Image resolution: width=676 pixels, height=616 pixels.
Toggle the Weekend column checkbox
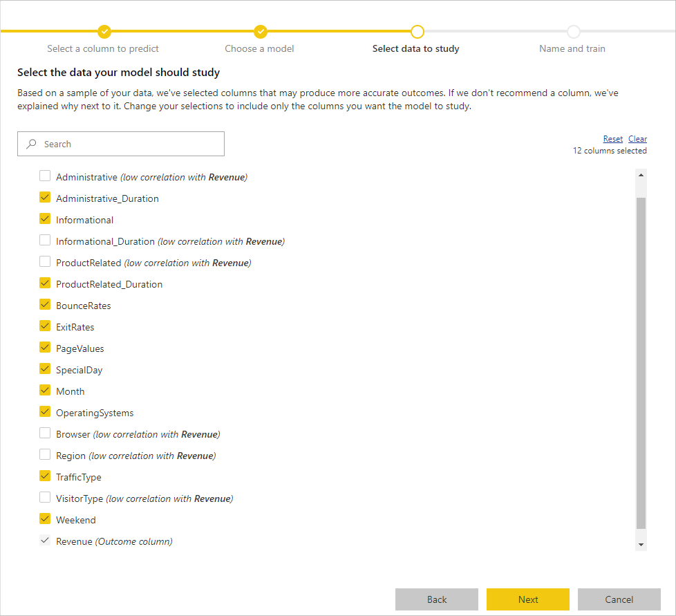[x=45, y=519]
